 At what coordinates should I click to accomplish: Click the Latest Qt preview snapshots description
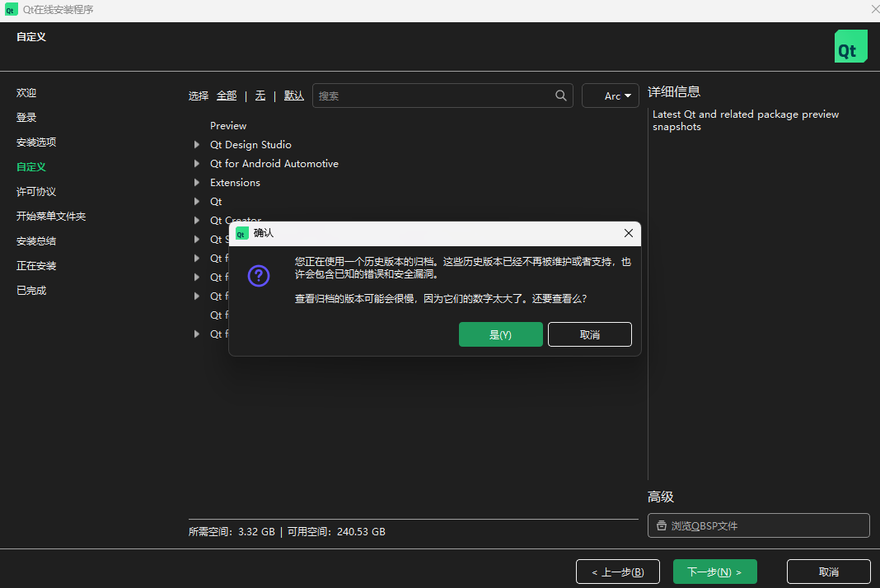tap(746, 120)
